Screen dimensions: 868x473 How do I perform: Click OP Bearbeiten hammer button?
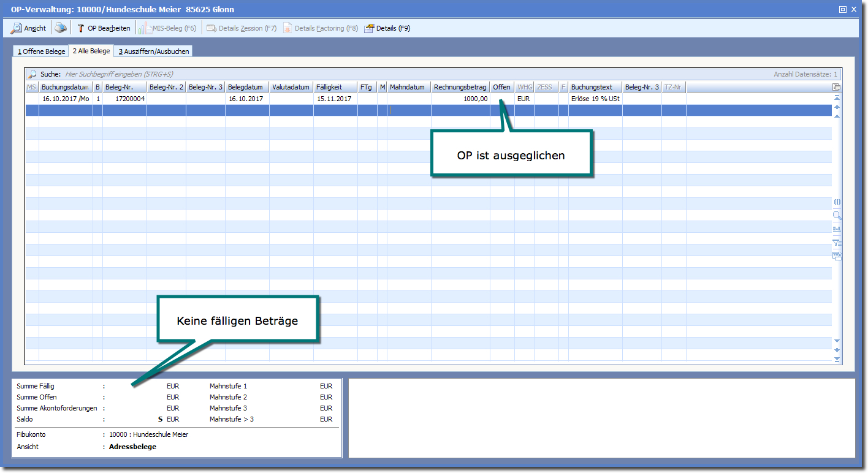coord(104,28)
